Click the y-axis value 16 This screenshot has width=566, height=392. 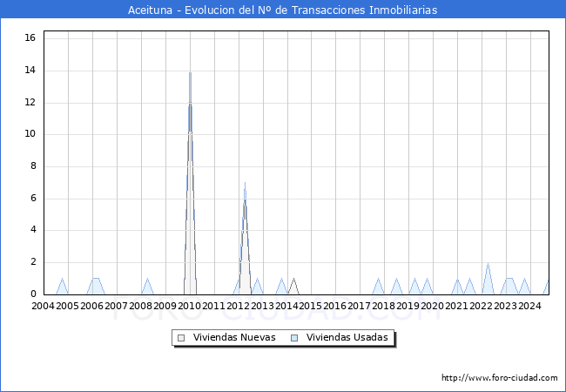point(30,38)
